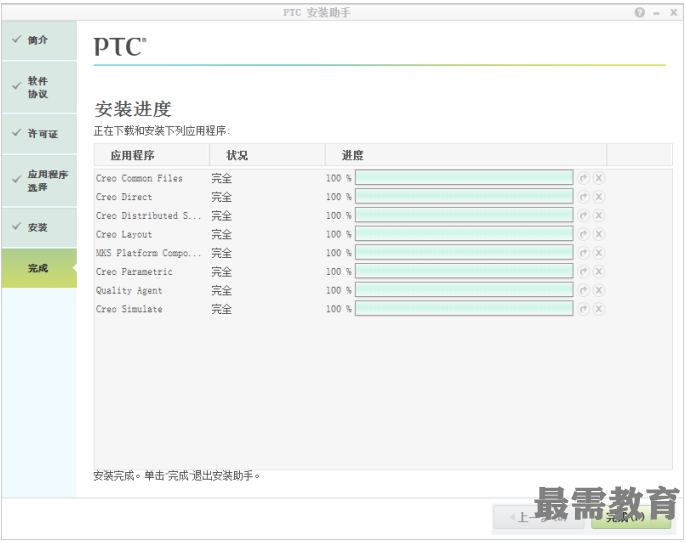Retry icon for Creo Simulate row

[583, 309]
